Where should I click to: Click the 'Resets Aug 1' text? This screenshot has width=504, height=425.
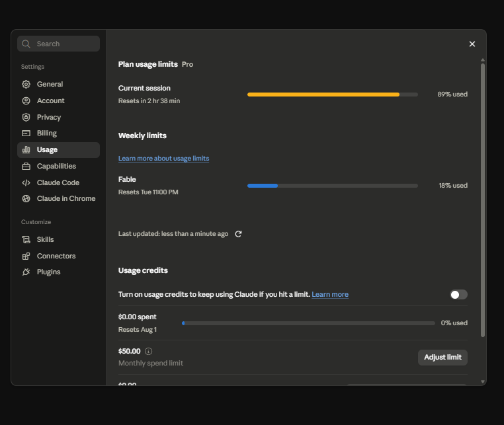click(138, 330)
